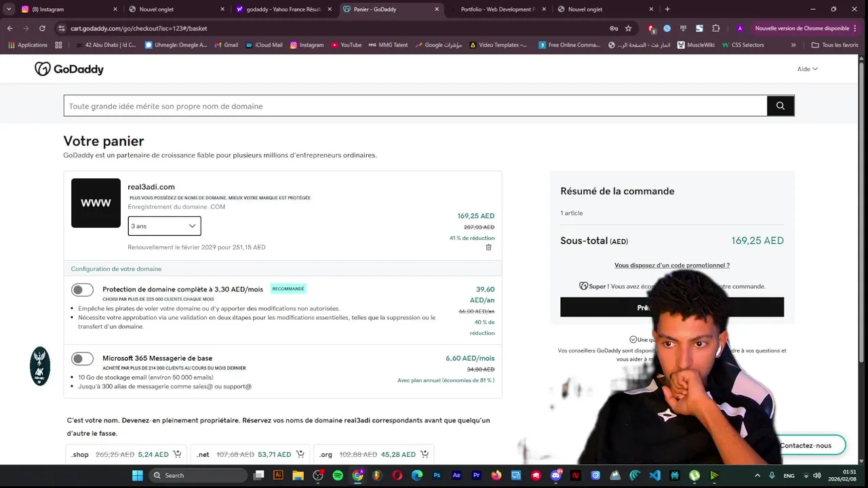Open the Applications bookmarks shortcut

pyautogui.click(x=28, y=45)
